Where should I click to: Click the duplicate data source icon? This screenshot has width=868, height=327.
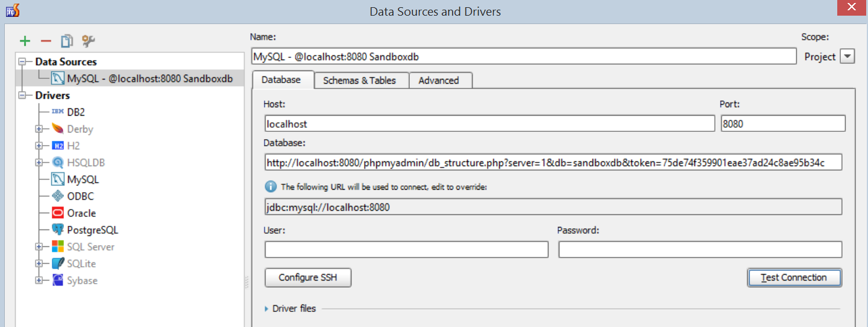[67, 41]
